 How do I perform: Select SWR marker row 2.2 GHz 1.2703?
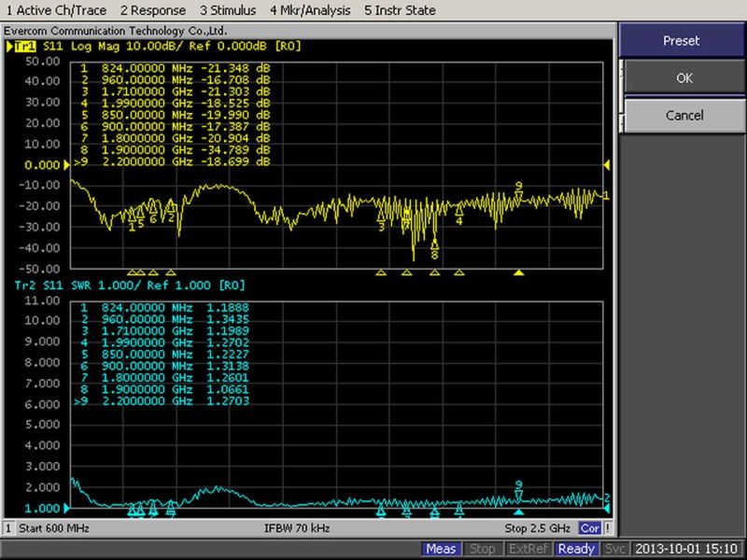(x=162, y=401)
